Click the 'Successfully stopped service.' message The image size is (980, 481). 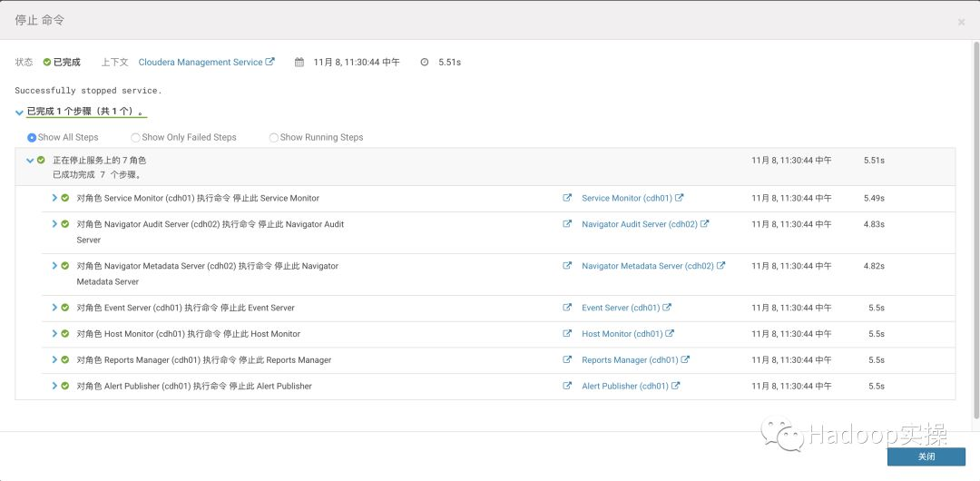pos(88,91)
